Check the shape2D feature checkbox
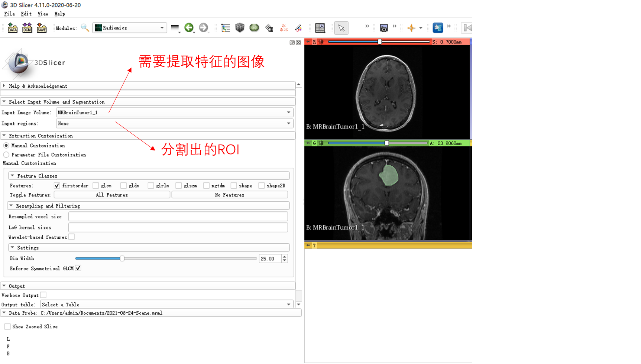Screen dimensions: 641x364 (x=262, y=186)
